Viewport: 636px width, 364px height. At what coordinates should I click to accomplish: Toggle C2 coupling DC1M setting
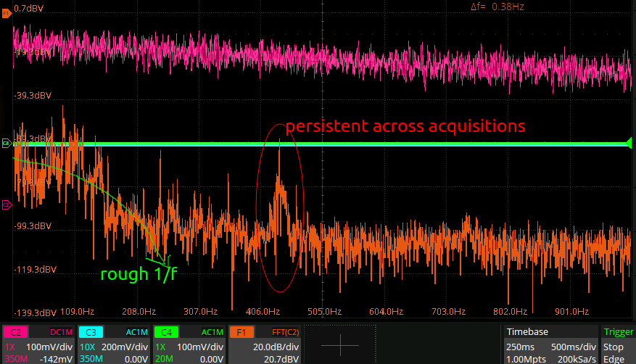[61, 332]
